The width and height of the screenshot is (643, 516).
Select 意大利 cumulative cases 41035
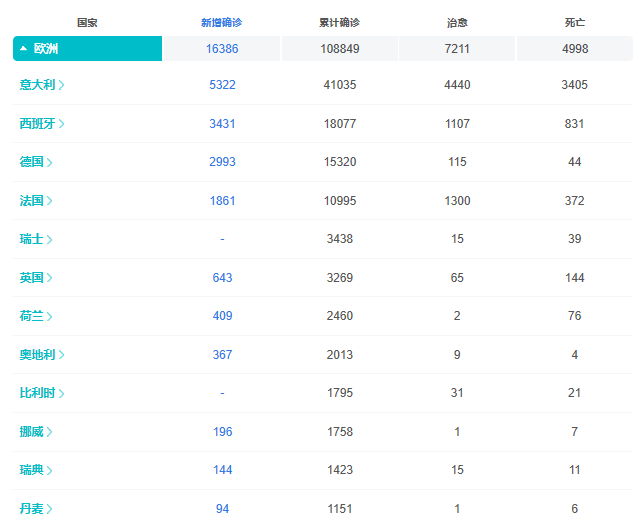(340, 85)
